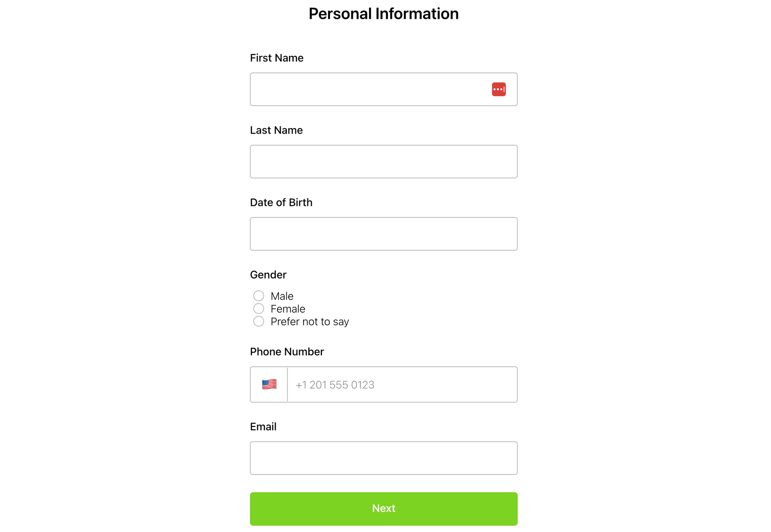Click the Email input box
The height and width of the screenshot is (532, 771).
(384, 458)
